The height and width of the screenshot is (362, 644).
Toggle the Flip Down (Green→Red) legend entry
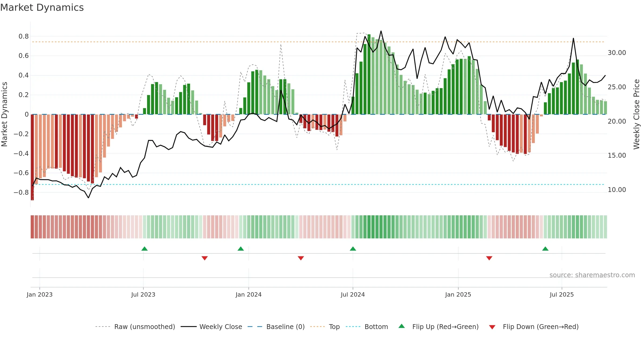534,327
